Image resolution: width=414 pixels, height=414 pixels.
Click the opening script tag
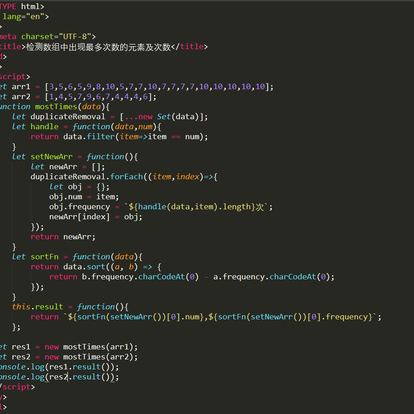(15, 77)
